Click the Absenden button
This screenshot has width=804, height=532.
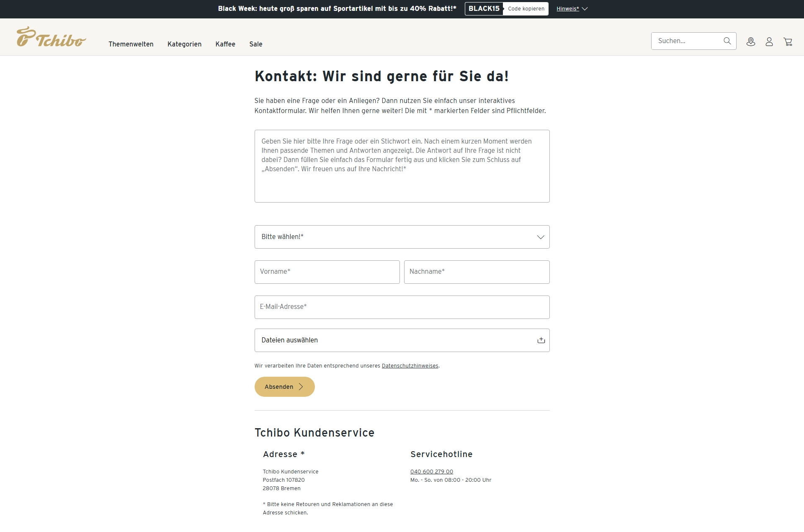coord(285,387)
